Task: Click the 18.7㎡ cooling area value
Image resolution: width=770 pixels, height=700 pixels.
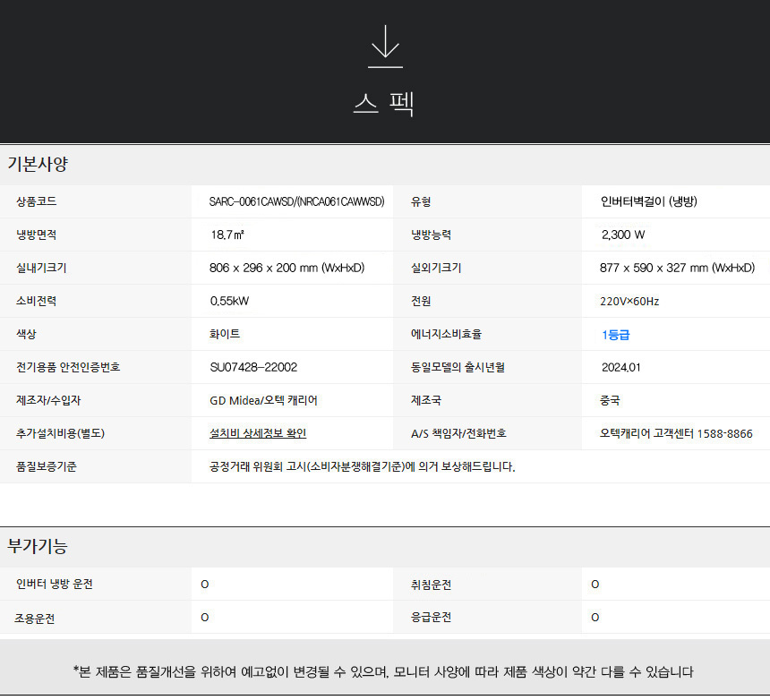Action: 227,235
